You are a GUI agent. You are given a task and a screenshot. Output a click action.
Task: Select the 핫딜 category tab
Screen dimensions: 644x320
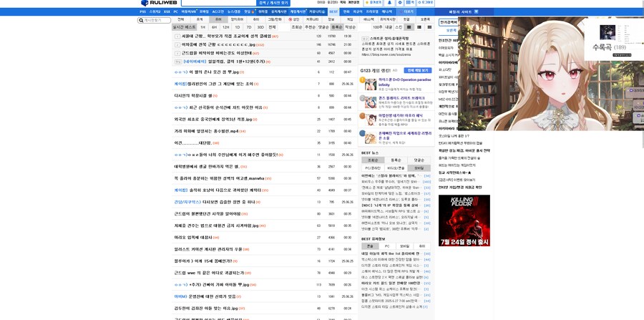[x=406, y=19]
